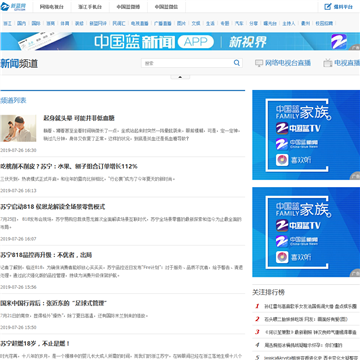Open the 中国蓝微信 top tab
The width and height of the screenshot is (360, 360).
pyautogui.click(x=166, y=7)
